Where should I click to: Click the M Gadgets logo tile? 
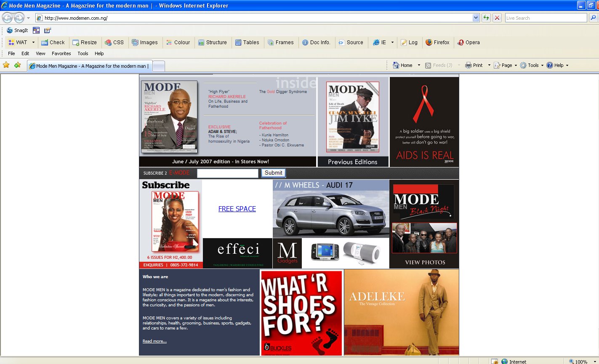click(x=288, y=253)
